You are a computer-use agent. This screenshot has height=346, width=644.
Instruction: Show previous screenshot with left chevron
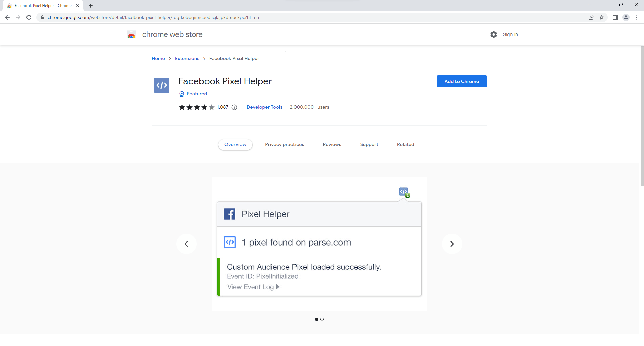[186, 244]
